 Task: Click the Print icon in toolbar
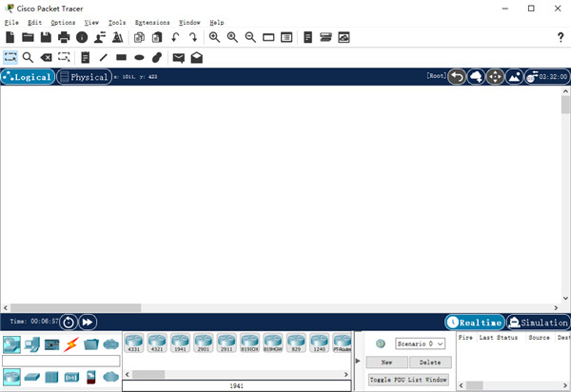tap(64, 37)
